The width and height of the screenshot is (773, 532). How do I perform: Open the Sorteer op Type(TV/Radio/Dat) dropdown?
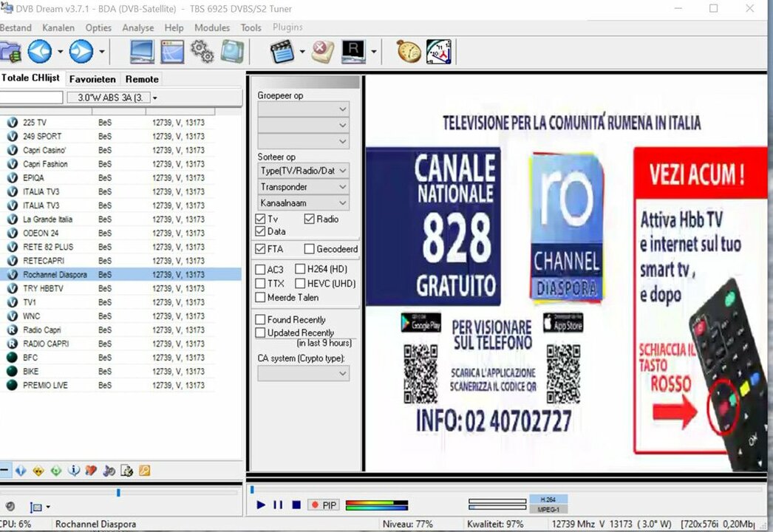[302, 171]
